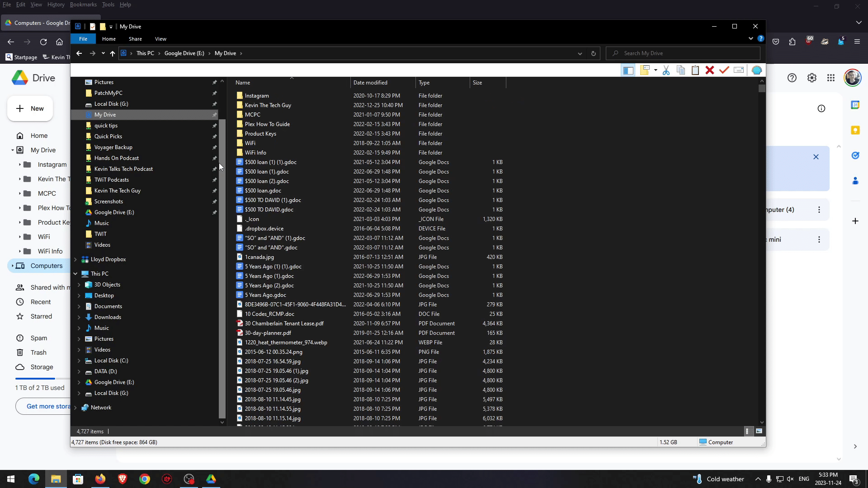Click Refresh icon beside address bar
This screenshot has width=868, height=488.
click(594, 53)
